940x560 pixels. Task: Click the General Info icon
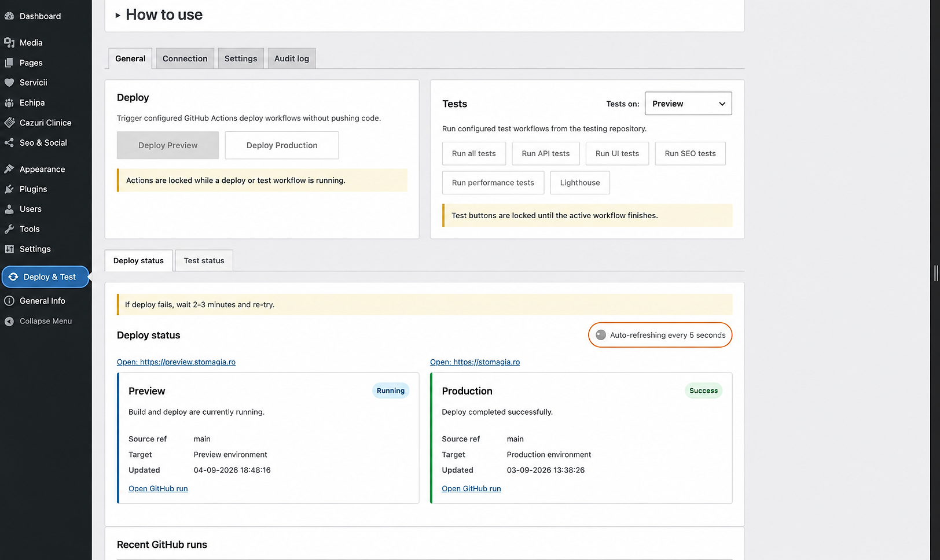[9, 301]
